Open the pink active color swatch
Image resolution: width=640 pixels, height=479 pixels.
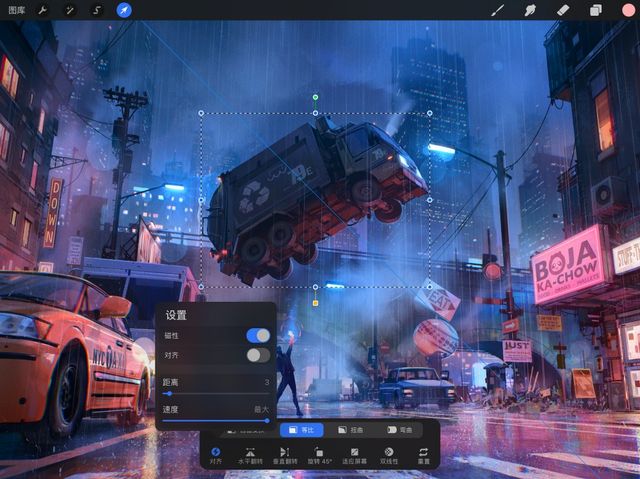(x=628, y=10)
